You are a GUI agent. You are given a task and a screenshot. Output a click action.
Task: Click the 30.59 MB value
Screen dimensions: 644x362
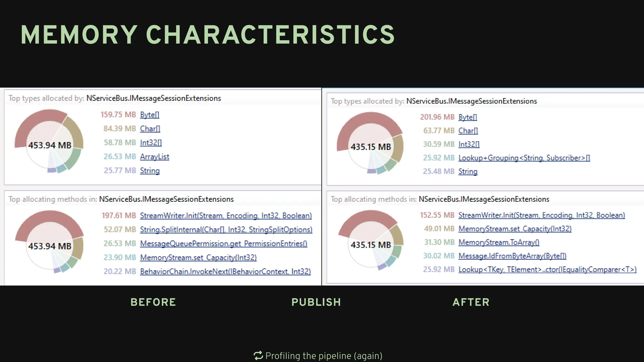(439, 144)
